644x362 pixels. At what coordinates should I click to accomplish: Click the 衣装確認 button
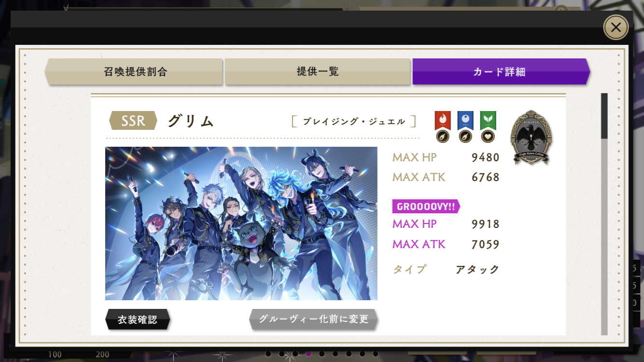click(138, 320)
